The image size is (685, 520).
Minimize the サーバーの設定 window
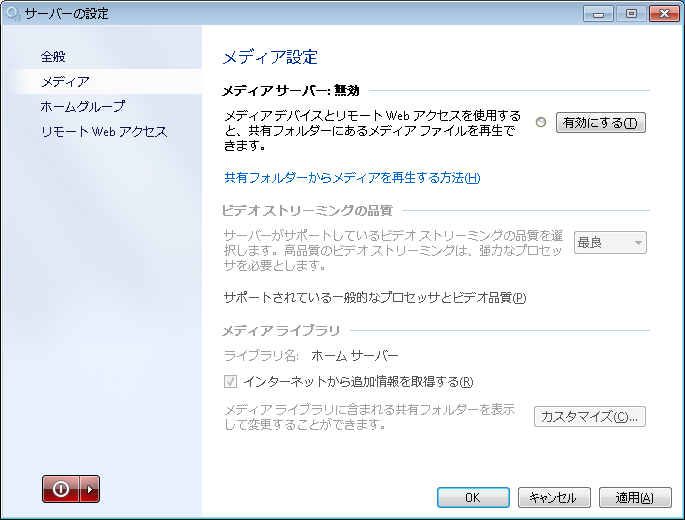[x=599, y=14]
